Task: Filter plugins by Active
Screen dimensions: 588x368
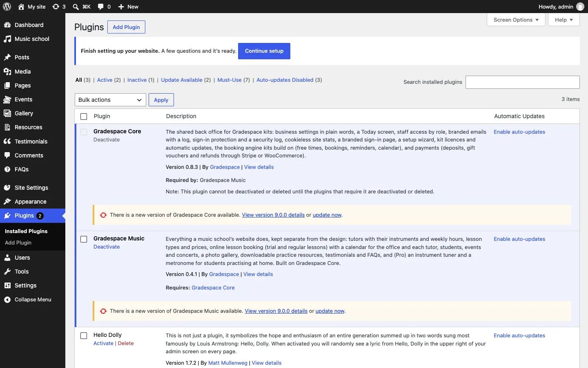Action: (105, 80)
